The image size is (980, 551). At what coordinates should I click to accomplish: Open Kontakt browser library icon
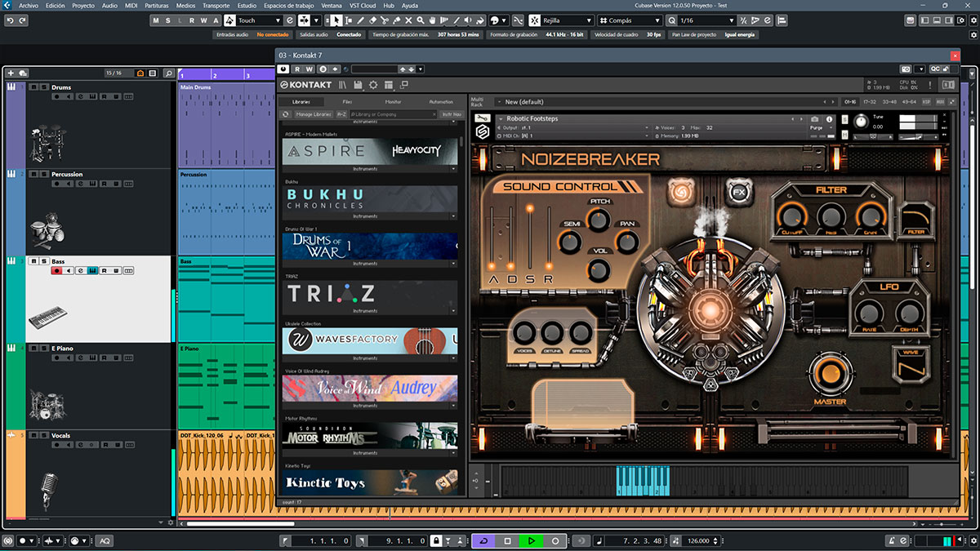(x=344, y=85)
